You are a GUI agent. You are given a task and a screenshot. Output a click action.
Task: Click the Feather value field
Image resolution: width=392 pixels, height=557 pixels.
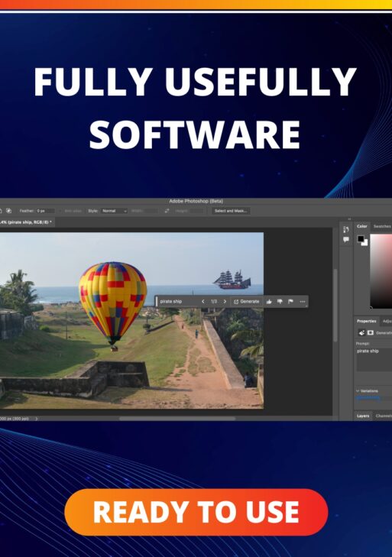click(45, 211)
